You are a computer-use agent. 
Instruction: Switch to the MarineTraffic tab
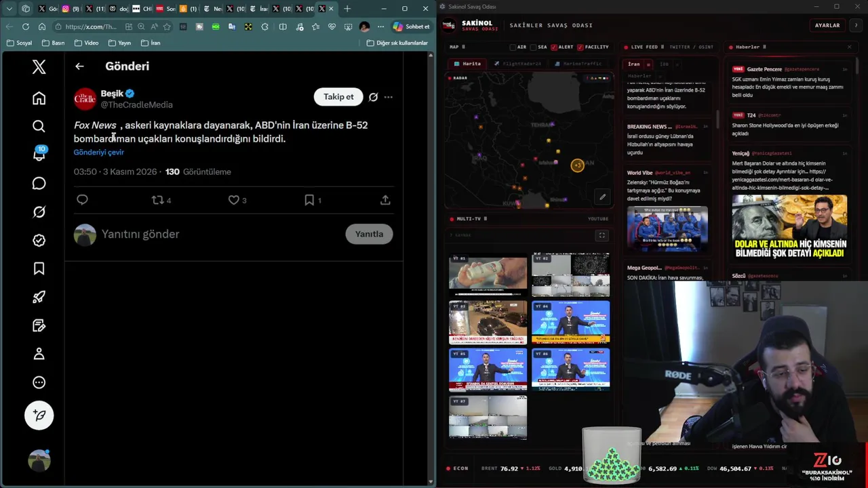coord(578,64)
